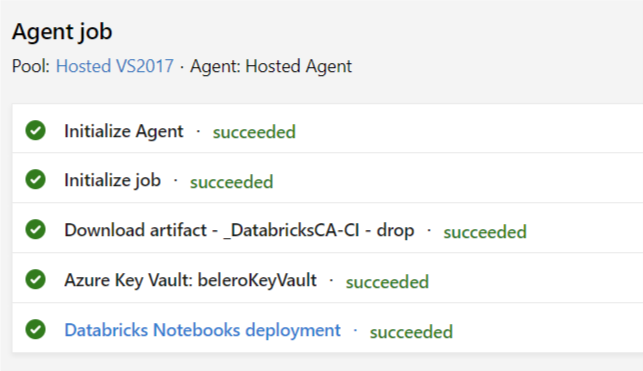Click succeeded status next to Download artifact
This screenshot has width=643, height=371.
pyautogui.click(x=485, y=232)
